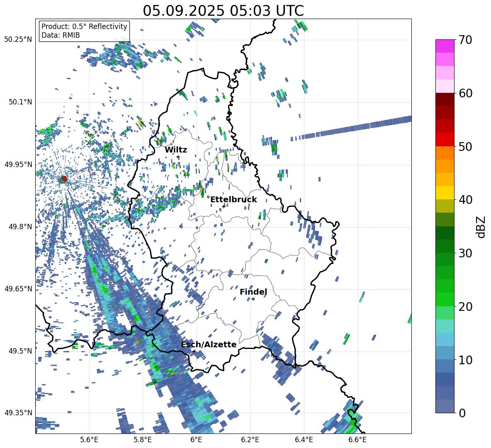Click the 20 tick on colorbar
This screenshot has width=491, height=448.
465,307
